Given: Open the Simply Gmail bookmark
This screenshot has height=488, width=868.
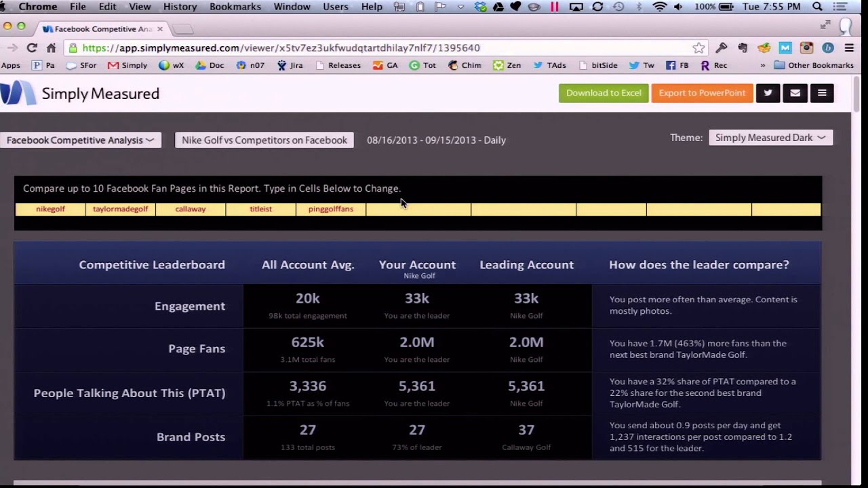Looking at the screenshot, I should (127, 66).
